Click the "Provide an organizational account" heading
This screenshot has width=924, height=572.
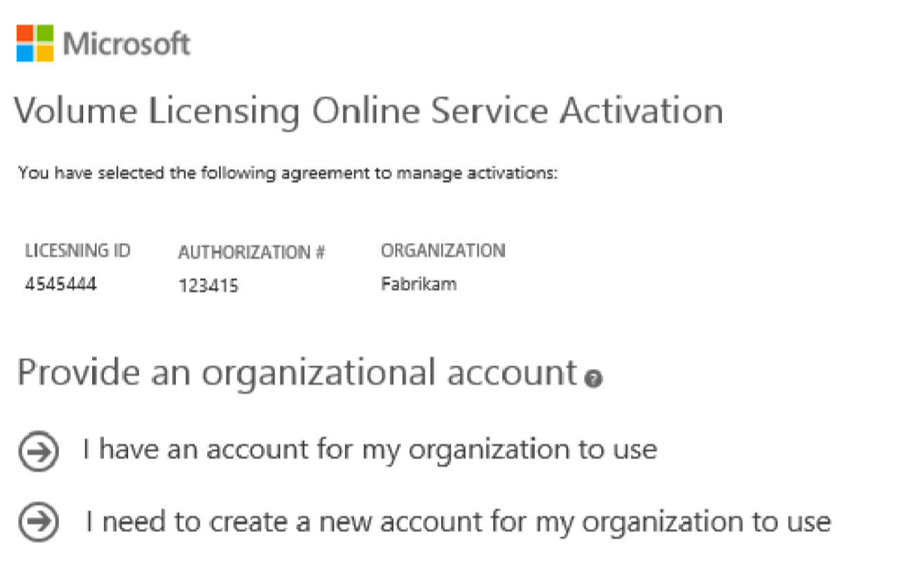pyautogui.click(x=298, y=374)
